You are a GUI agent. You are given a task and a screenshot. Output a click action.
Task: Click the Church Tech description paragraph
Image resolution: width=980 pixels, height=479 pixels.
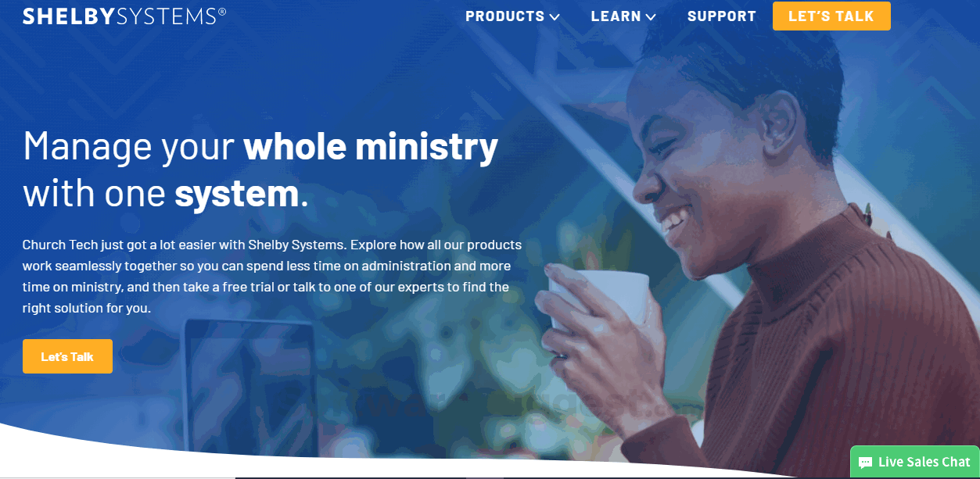272,277
